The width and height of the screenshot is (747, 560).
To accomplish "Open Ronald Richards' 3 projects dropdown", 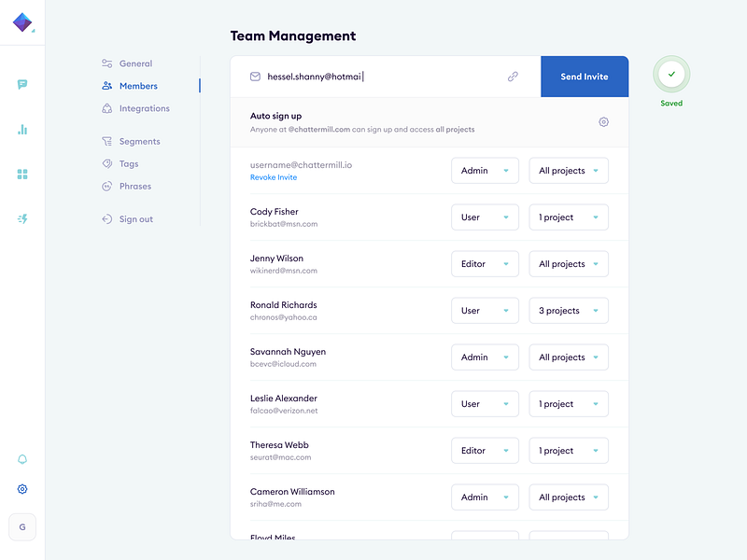I will (x=569, y=311).
